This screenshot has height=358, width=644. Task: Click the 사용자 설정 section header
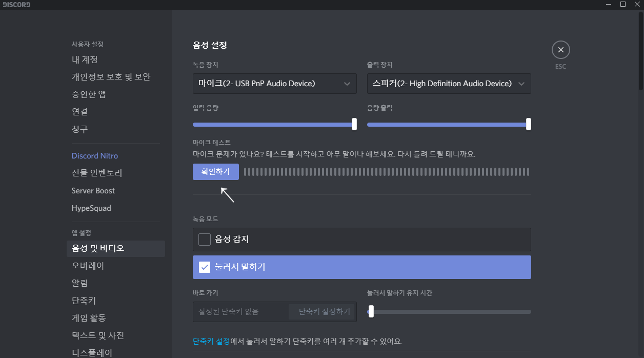tap(88, 45)
